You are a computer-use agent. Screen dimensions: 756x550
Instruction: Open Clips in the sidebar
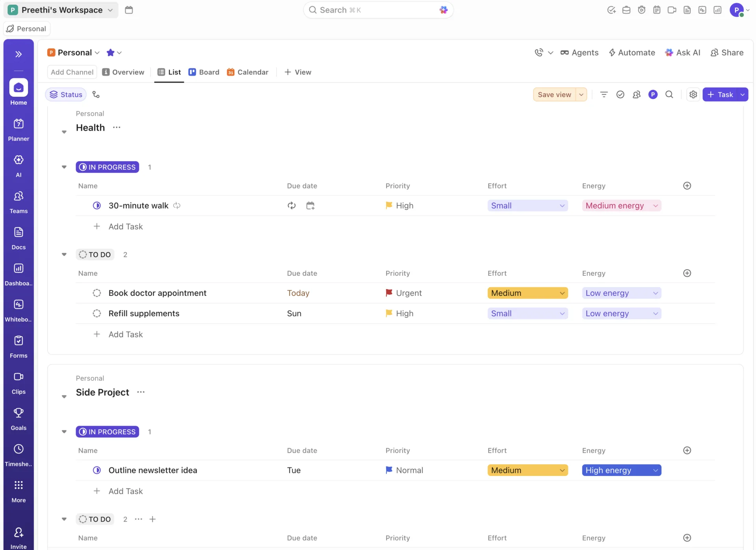coord(19,383)
